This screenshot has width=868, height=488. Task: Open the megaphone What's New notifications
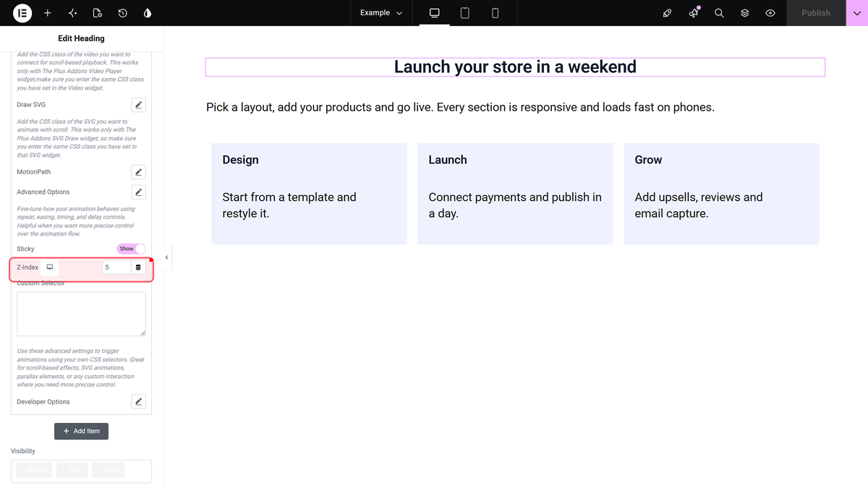694,13
